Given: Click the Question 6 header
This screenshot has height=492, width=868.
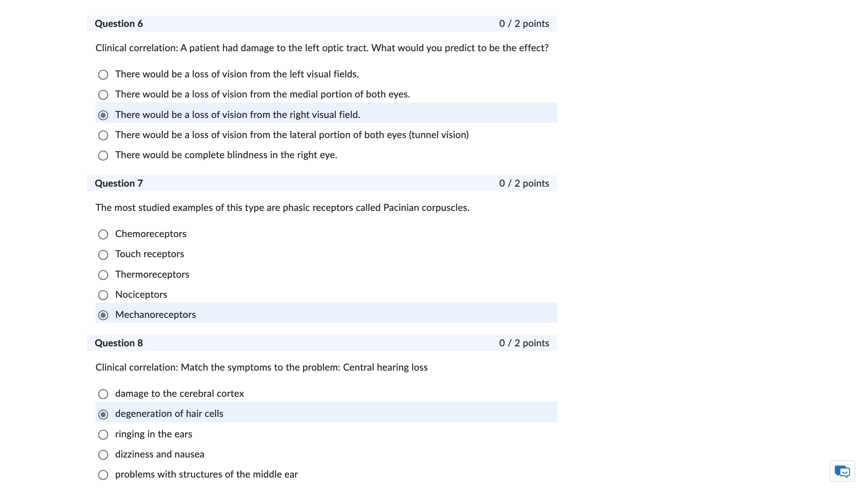Looking at the screenshot, I should 119,24.
